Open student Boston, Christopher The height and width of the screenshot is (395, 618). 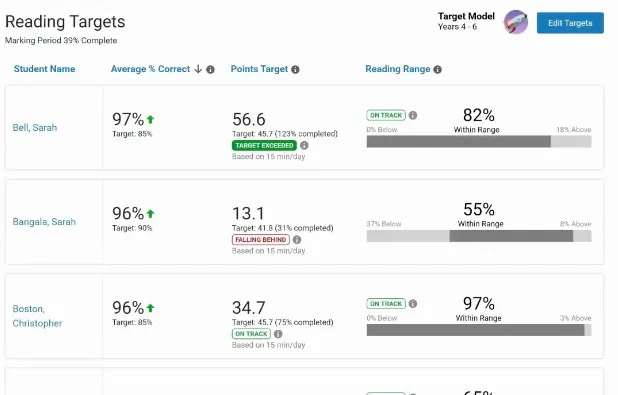point(37,316)
